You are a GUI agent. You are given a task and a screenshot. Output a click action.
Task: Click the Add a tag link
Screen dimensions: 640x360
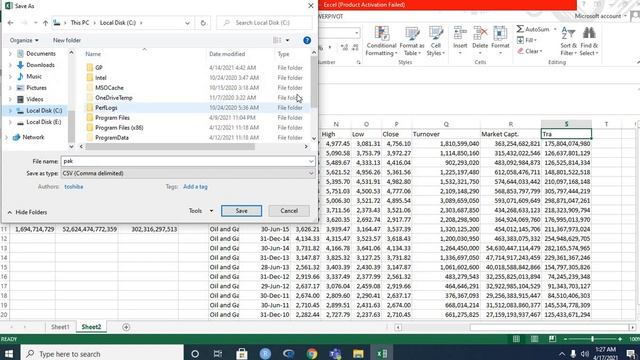click(x=195, y=187)
